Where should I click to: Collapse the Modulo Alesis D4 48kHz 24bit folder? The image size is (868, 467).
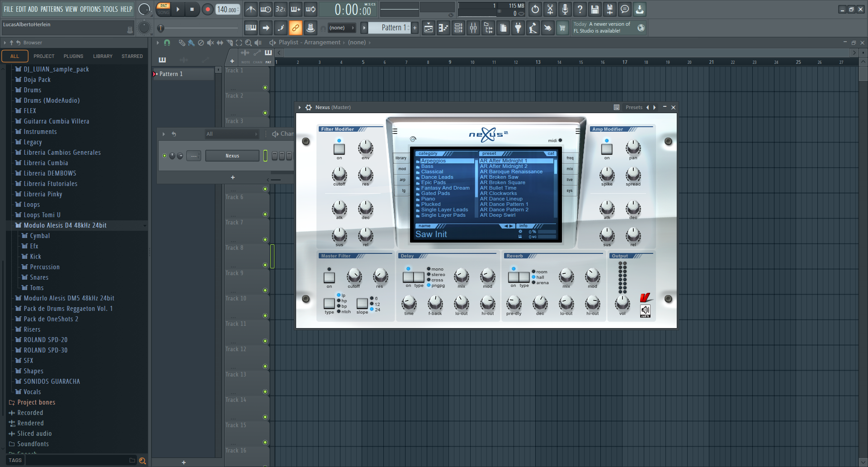(x=65, y=225)
